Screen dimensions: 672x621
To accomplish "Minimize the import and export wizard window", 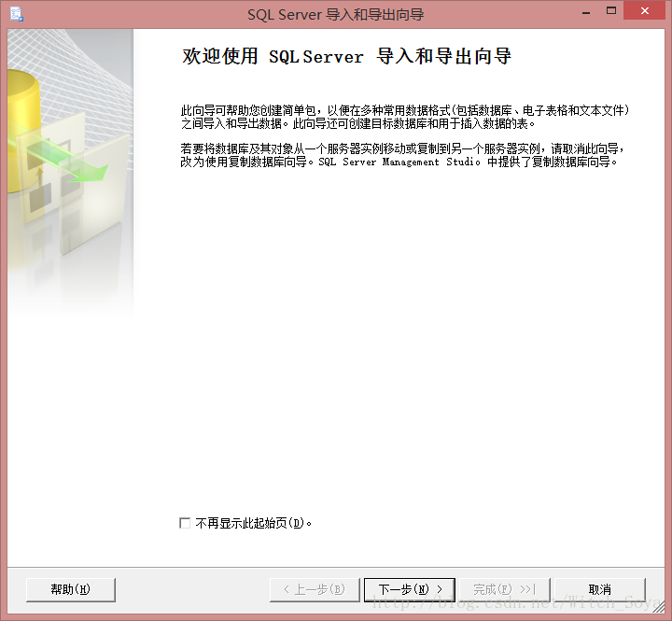I will pos(586,11).
